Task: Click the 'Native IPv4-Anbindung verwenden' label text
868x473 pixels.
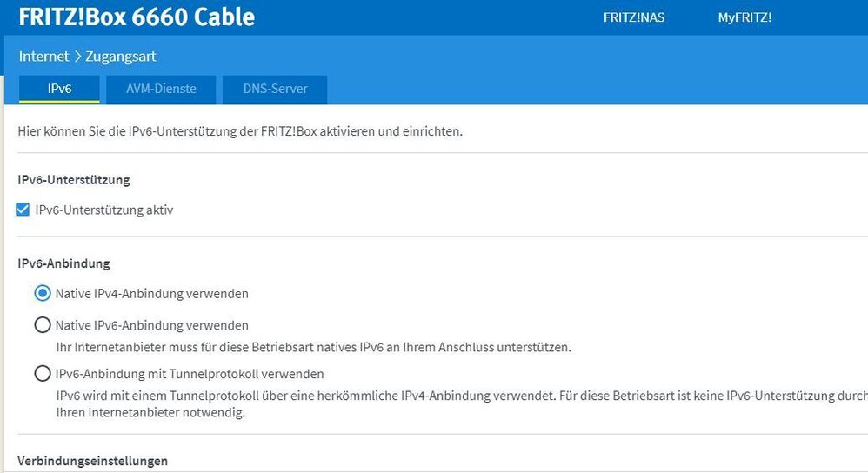Action: coord(151,294)
